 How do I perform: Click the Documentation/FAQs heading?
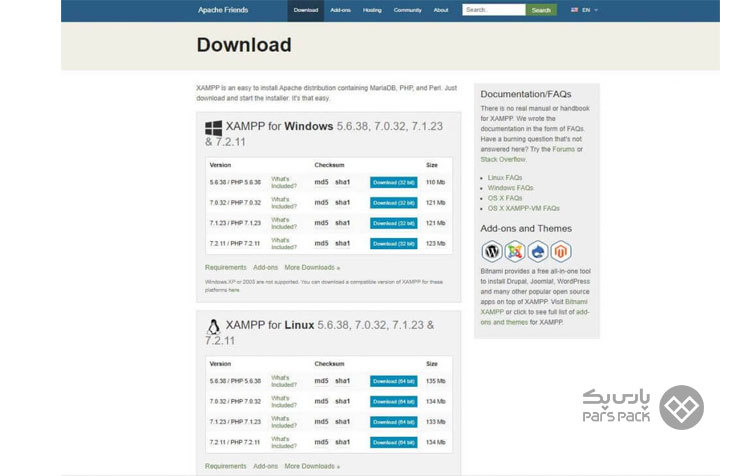pos(526,94)
